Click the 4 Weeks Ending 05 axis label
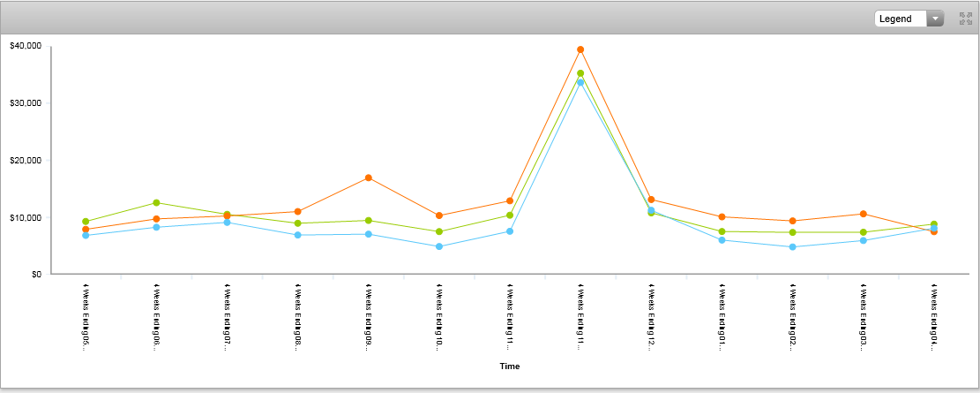980x393 pixels. [86, 318]
